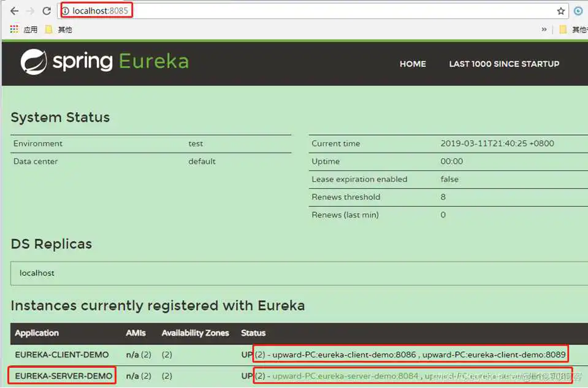Open the upward-PC:eureka-server-demo:8084 instance link
This screenshot has width=588, height=388.
[x=345, y=376]
